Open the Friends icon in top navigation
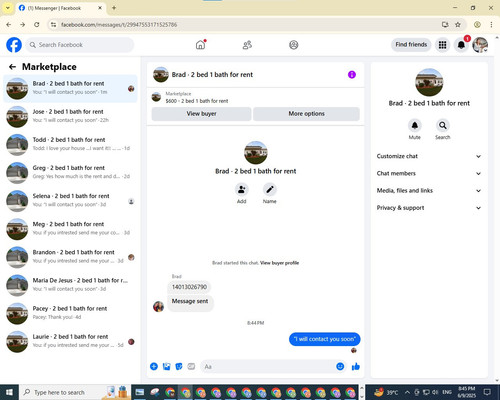Screen dimensions: 500x400 [247, 45]
